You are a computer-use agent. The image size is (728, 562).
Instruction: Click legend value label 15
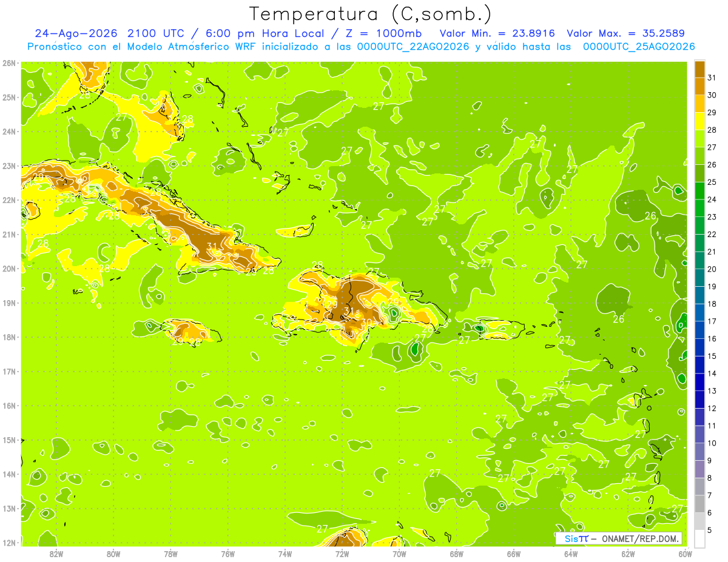(712, 356)
